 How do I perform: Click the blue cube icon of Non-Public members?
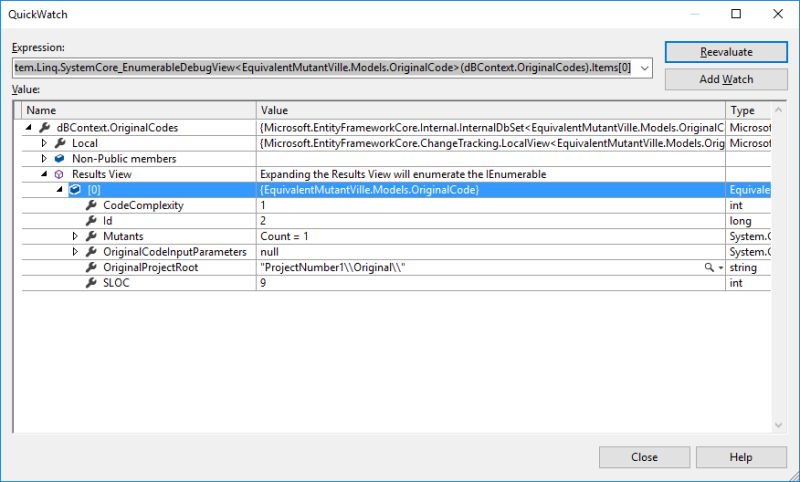coord(60,159)
